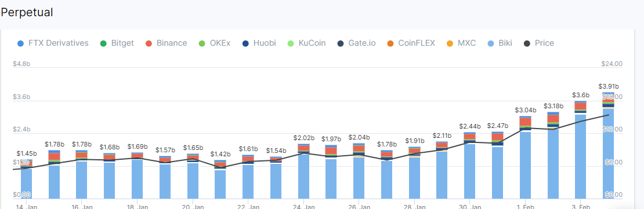Screen dimensions: 644x209
Task: Toggle the FTX Derivatives legend series
Action: coord(53,43)
